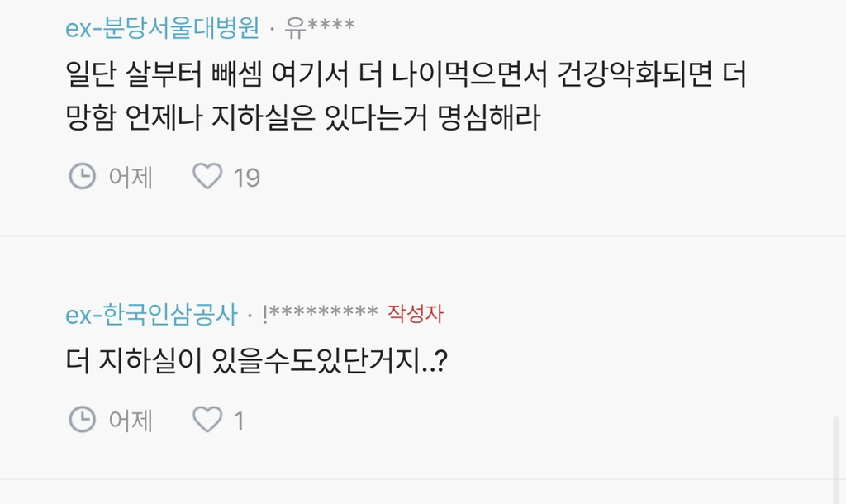Open the ex-한국인삼공사 company link
846x504 pixels.
[x=151, y=314]
